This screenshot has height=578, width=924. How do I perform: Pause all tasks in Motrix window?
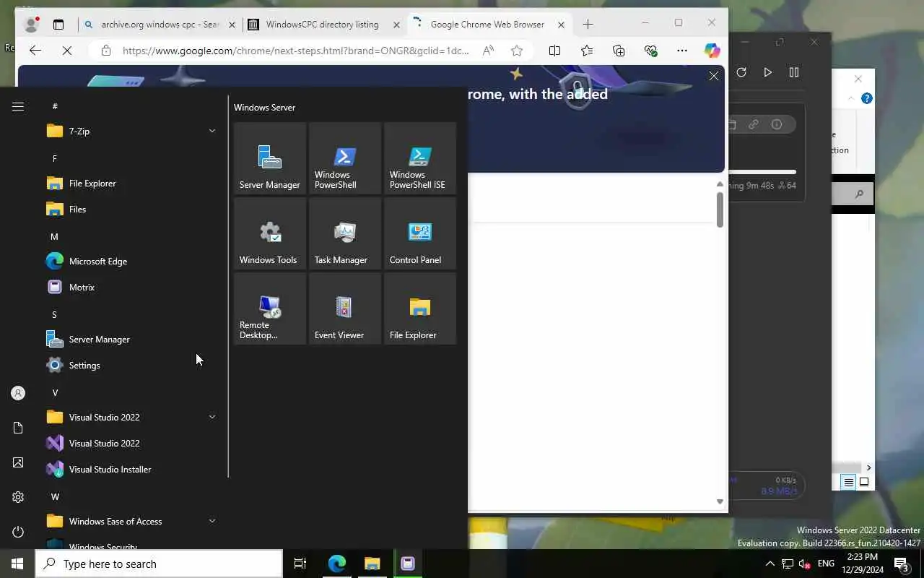pyautogui.click(x=794, y=72)
